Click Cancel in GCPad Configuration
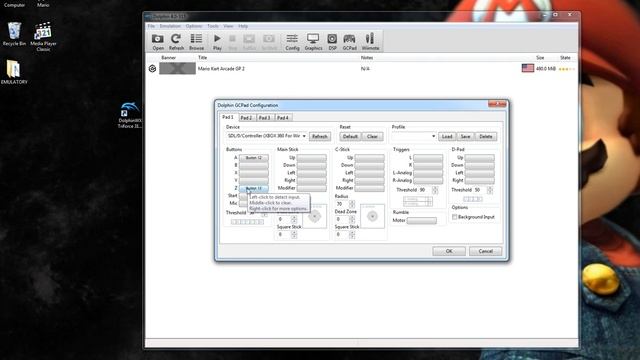Image resolution: width=640 pixels, height=360 pixels. click(x=485, y=251)
